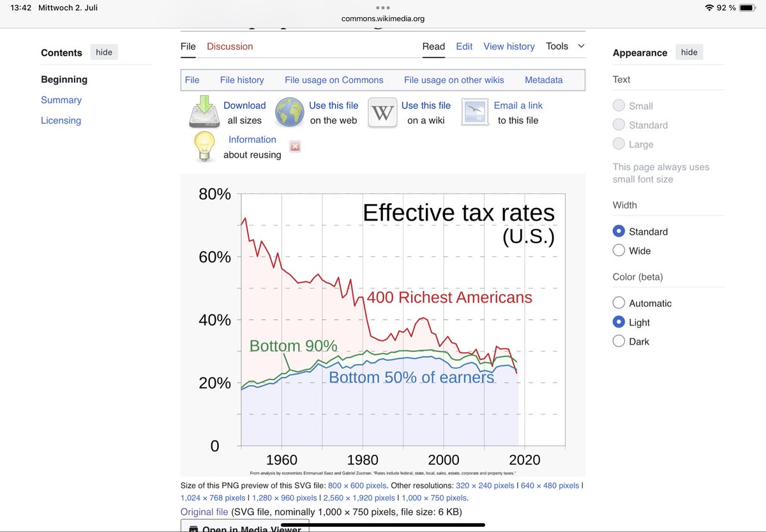This screenshot has width=766, height=532.
Task: Tap the three-dot multitasking indicator at top
Action: (383, 8)
